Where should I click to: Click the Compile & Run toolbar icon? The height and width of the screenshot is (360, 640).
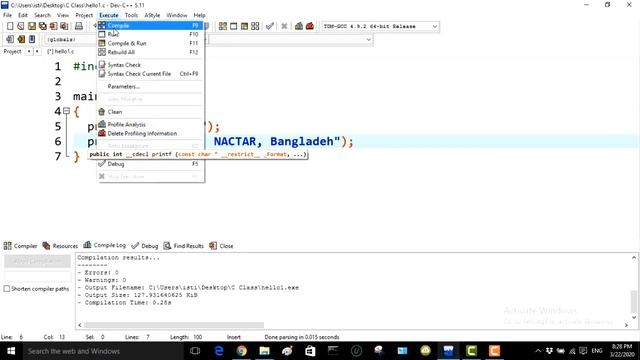click(244, 26)
